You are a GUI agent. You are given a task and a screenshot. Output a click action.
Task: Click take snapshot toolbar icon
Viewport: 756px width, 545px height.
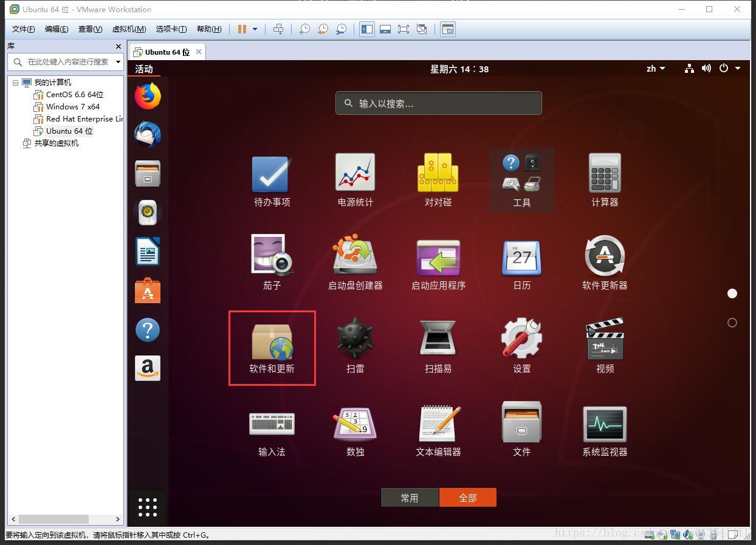pyautogui.click(x=304, y=29)
